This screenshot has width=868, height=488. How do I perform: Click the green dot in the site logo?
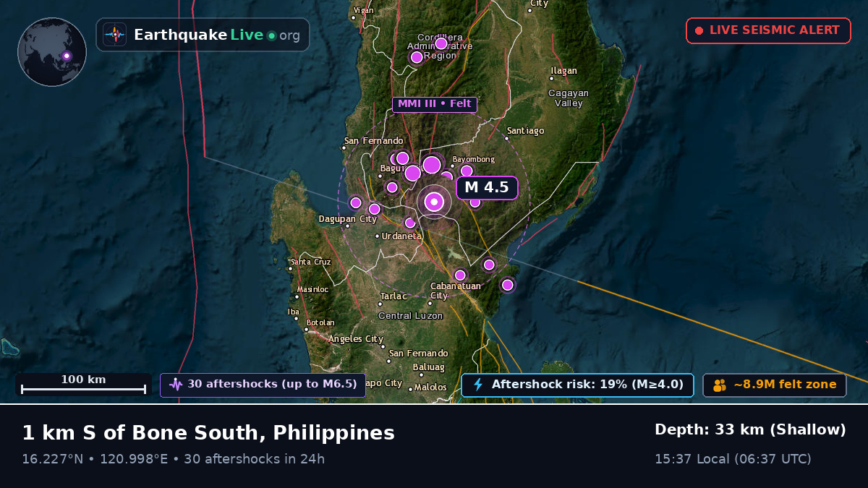[x=271, y=35]
